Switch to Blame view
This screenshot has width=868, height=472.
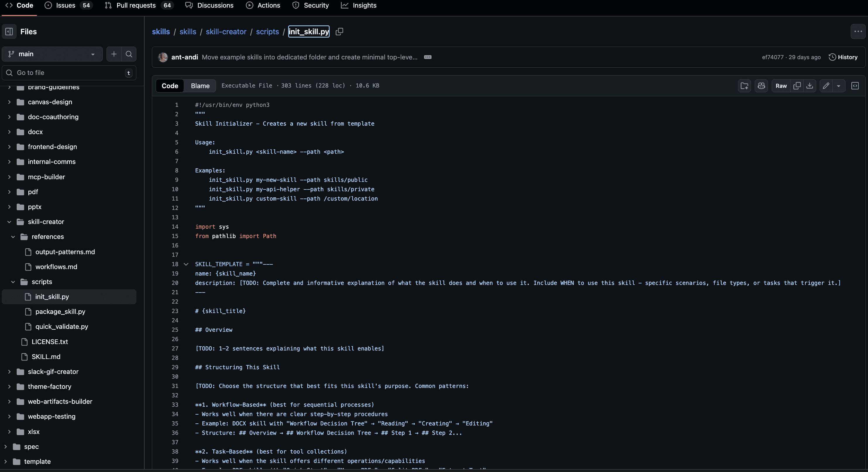click(x=200, y=85)
